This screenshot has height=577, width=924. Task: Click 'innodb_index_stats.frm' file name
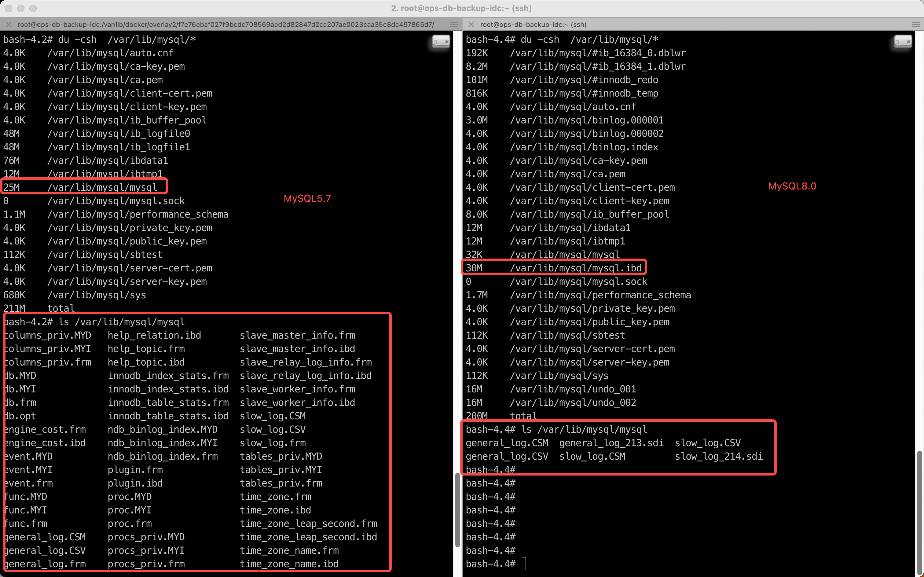pyautogui.click(x=168, y=376)
